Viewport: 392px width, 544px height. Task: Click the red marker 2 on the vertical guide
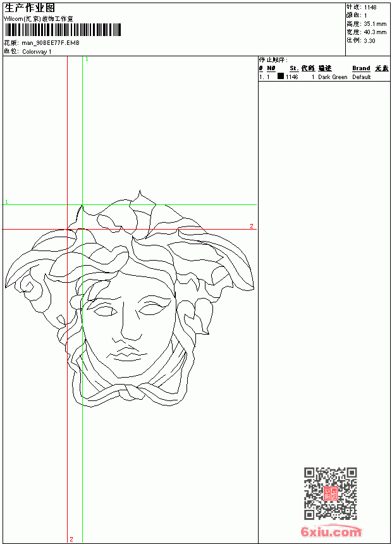(71, 539)
